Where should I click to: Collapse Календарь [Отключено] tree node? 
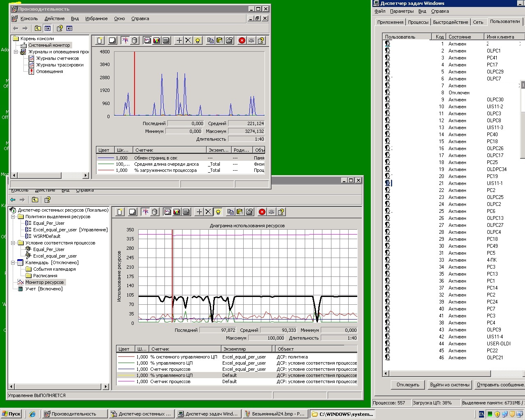click(13, 262)
